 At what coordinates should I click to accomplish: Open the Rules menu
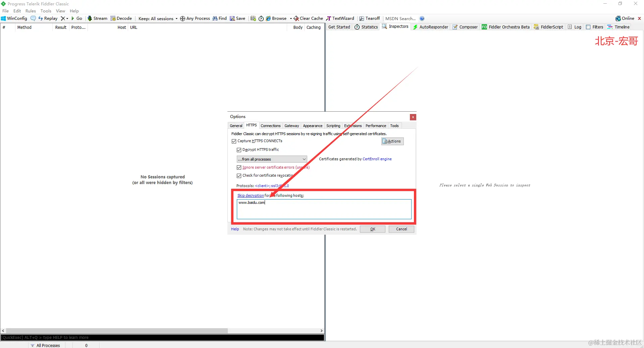[x=31, y=11]
